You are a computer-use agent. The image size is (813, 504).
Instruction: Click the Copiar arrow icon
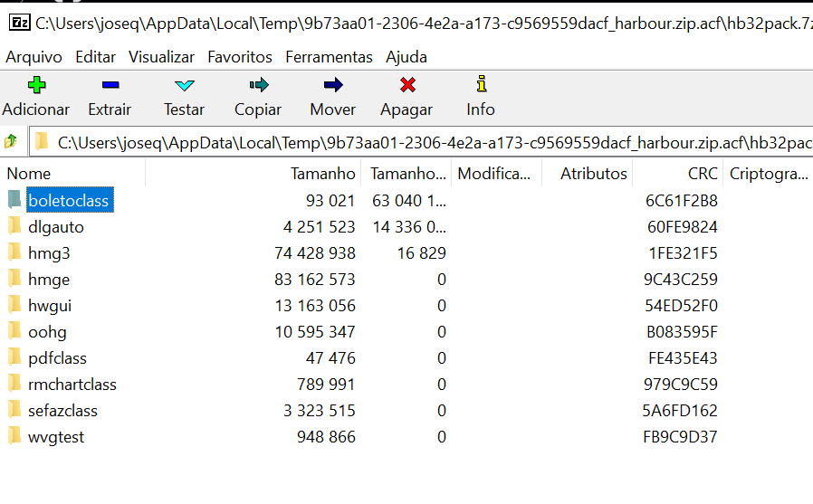258,85
